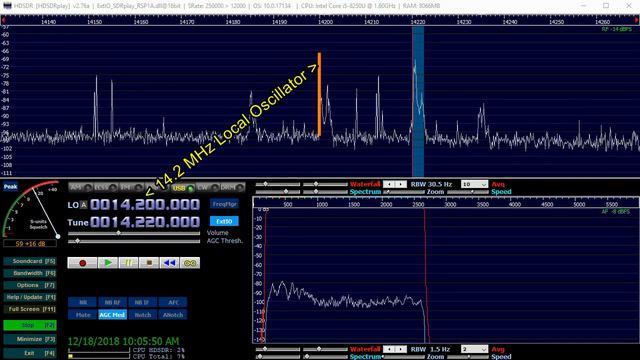Decrease RF RBW with left arrow
This screenshot has width=640, height=360.
coord(389,184)
